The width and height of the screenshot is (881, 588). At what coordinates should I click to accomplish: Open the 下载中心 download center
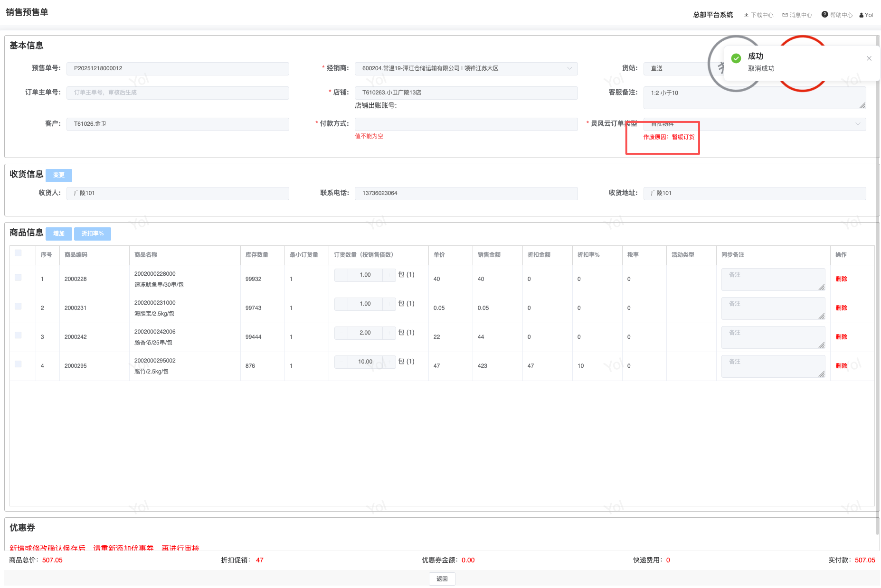[x=758, y=15]
